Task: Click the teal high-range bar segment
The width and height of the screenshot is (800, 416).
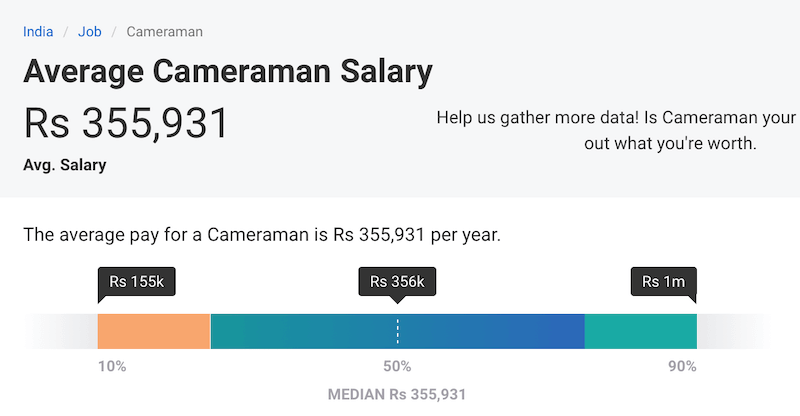Action: pos(640,331)
